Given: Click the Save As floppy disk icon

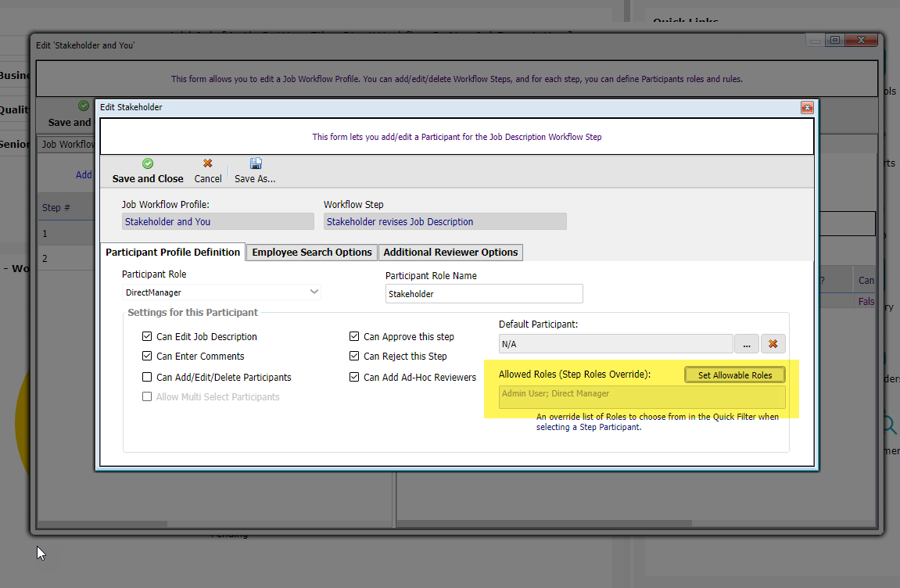Looking at the screenshot, I should (x=255, y=164).
